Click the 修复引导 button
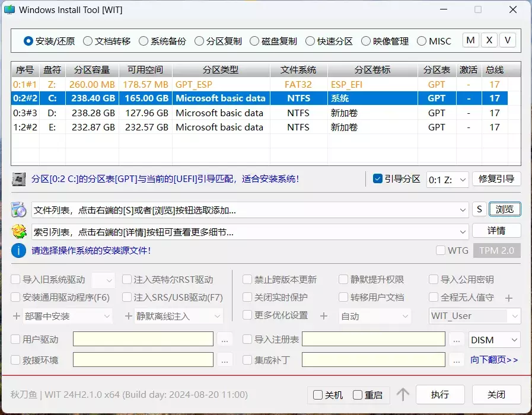Viewport: 532px width, 415px height. pos(496,178)
